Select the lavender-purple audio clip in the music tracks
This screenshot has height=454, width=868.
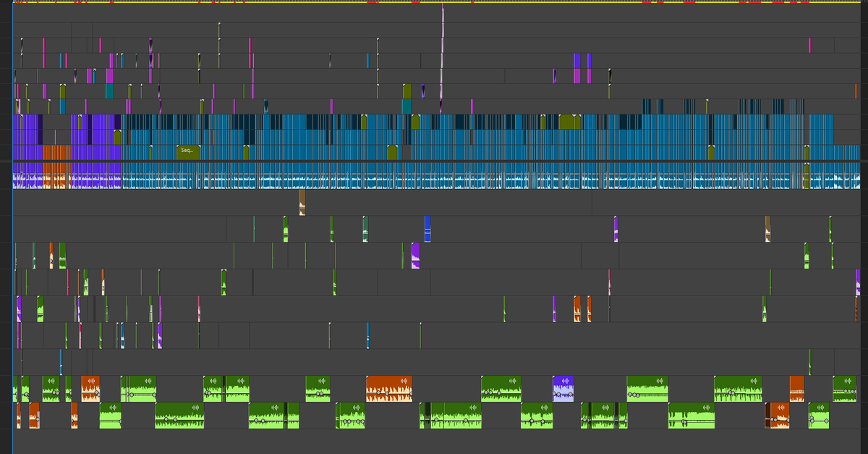(x=563, y=389)
